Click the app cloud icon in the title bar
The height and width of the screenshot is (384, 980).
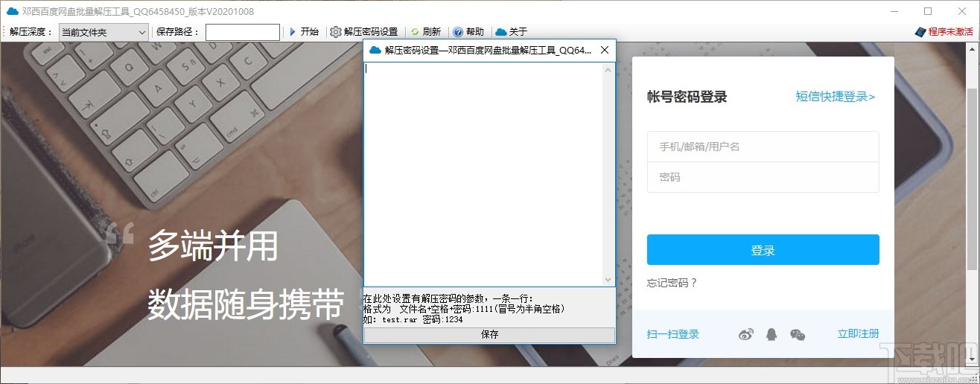coord(12,10)
